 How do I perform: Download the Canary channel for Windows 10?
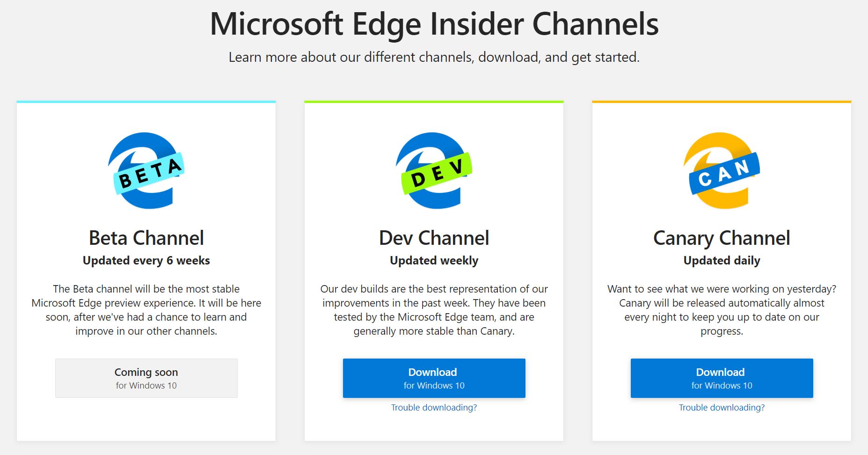722,378
